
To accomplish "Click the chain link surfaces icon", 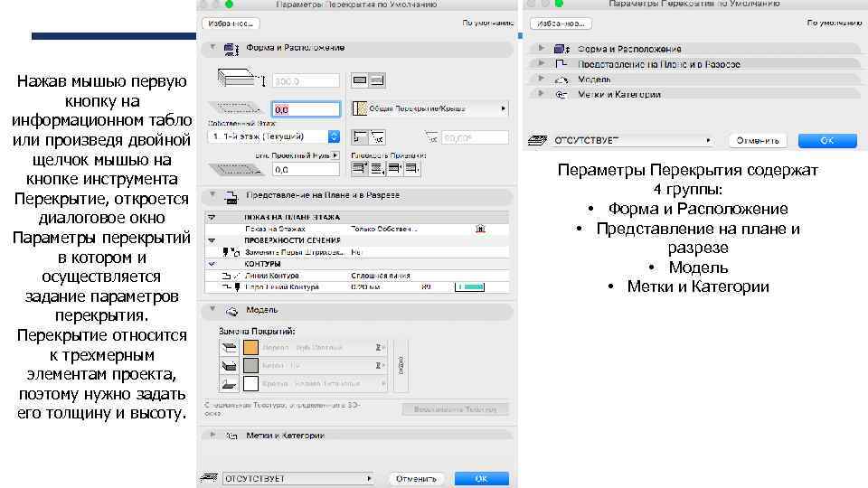I will tap(401, 365).
